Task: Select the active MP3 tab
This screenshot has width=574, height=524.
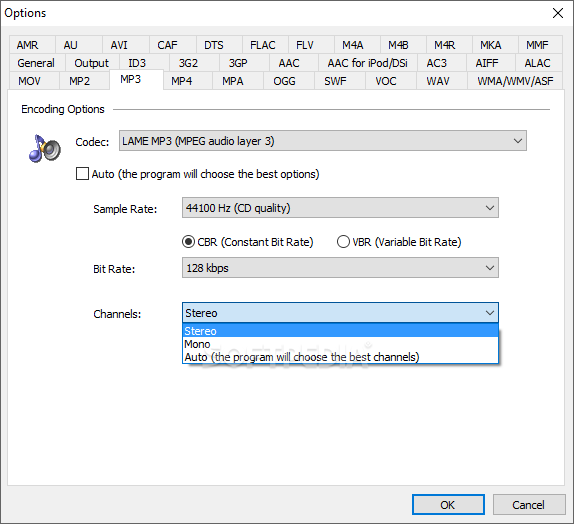Action: coord(136,79)
